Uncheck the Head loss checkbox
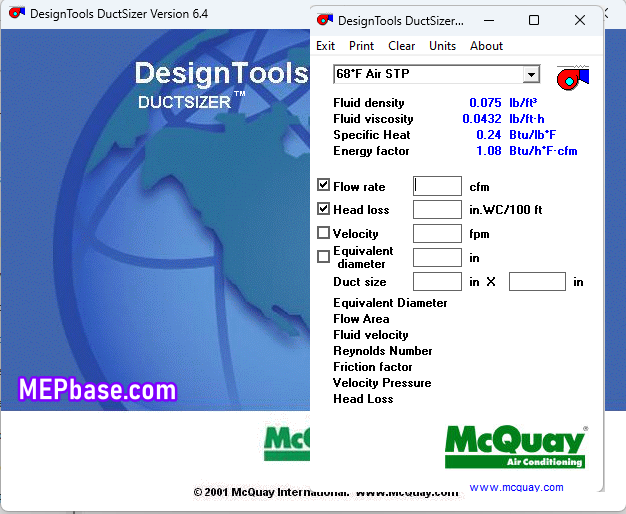Screen dimensions: 626x514 coord(323,209)
